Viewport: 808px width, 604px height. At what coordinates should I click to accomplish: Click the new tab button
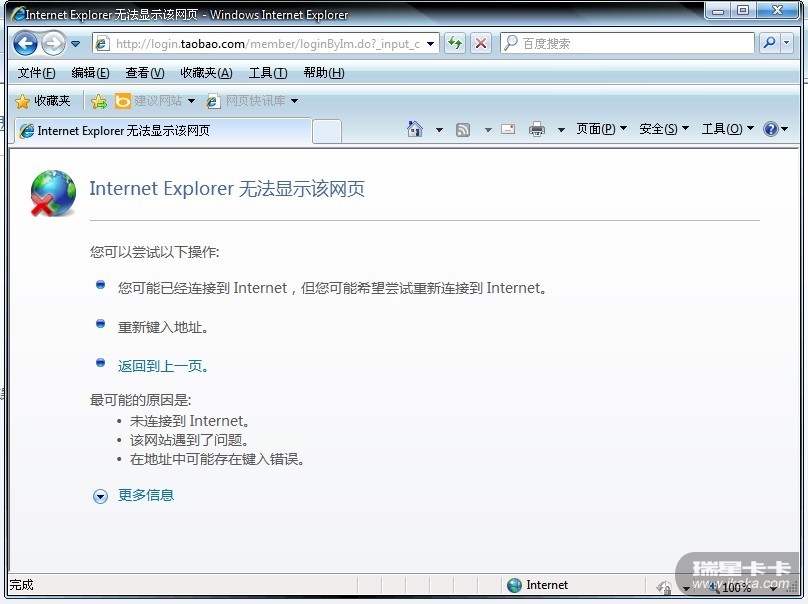[x=327, y=131]
